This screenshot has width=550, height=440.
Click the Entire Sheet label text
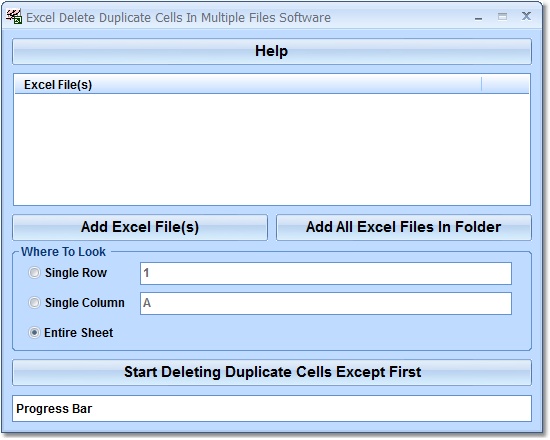pyautogui.click(x=79, y=333)
